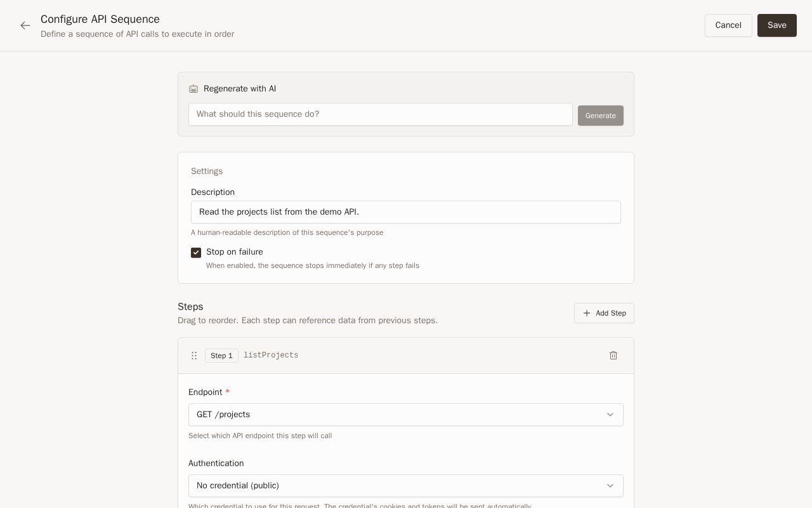Viewport: 812px width, 508px height.
Task: Click the Authentication dropdown chevron arrow
Action: (x=610, y=486)
